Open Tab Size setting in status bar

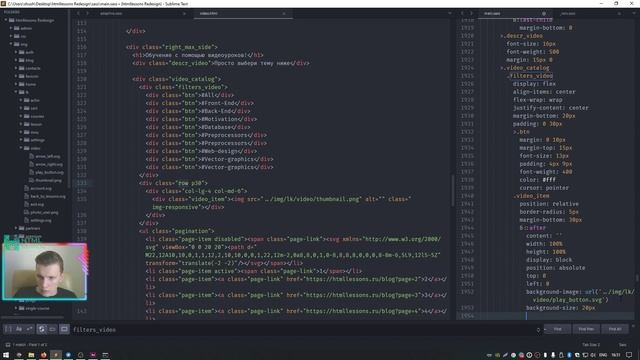point(591,345)
